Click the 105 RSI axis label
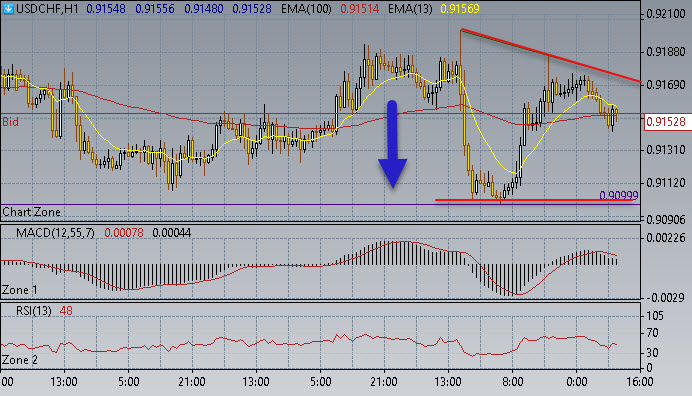The width and height of the screenshot is (692, 396). click(655, 316)
